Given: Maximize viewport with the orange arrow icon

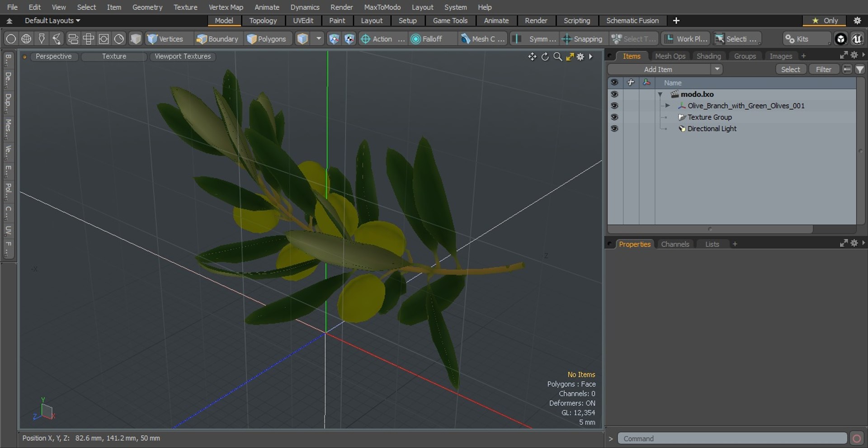Looking at the screenshot, I should pyautogui.click(x=570, y=57).
